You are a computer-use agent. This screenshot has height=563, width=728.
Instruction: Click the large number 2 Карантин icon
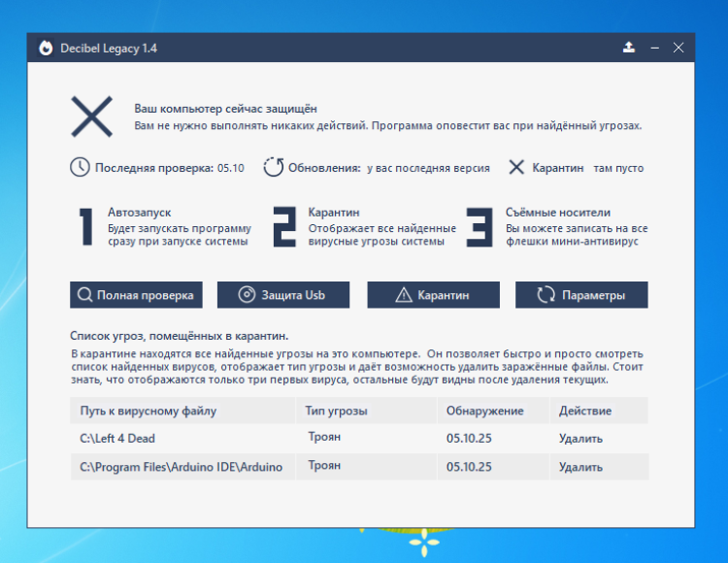coord(283,227)
